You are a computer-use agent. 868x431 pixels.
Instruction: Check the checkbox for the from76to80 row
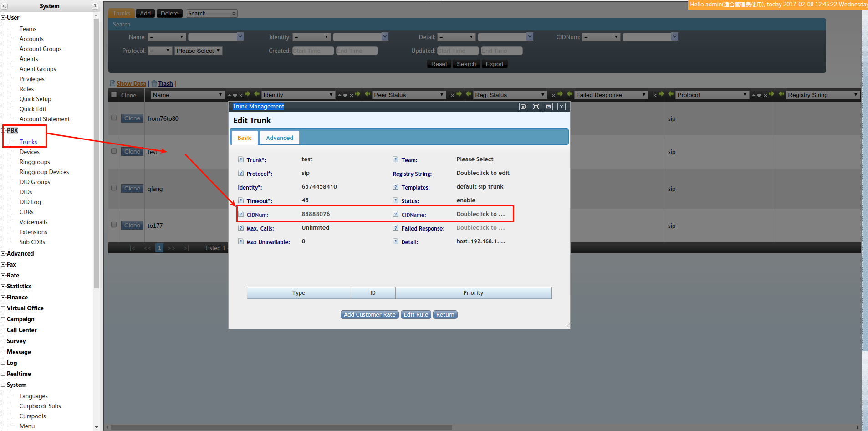click(x=114, y=118)
